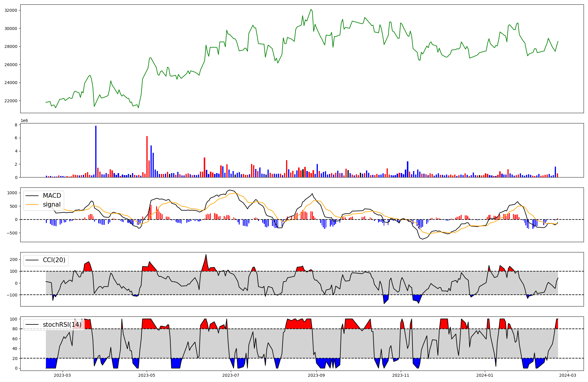Click the 2024-03 x-axis date label

(567, 375)
